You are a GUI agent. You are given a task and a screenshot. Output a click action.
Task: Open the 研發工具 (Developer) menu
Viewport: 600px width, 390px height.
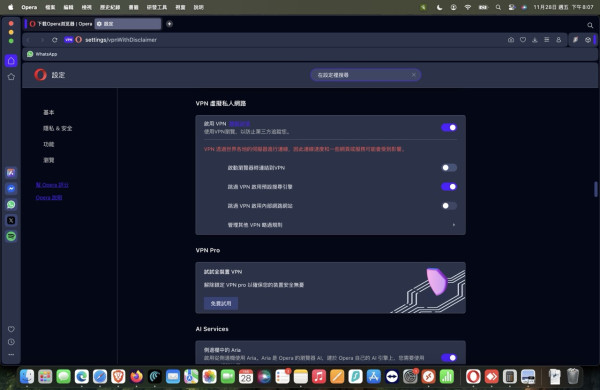[157, 7]
